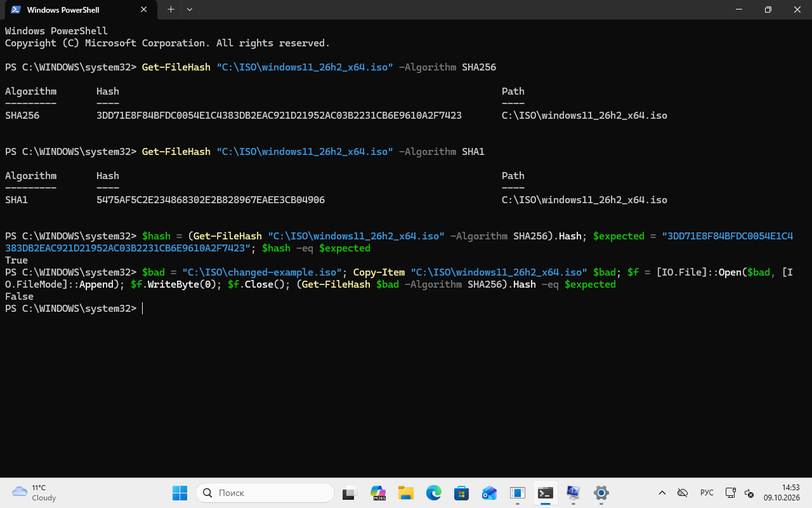Click SHA256 in the Algorithm column
Viewport: 812px width, 508px height.
pos(22,116)
